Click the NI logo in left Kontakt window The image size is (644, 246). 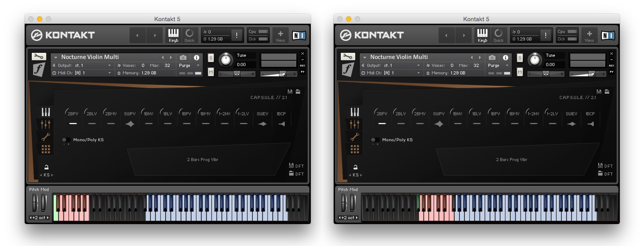(299, 36)
